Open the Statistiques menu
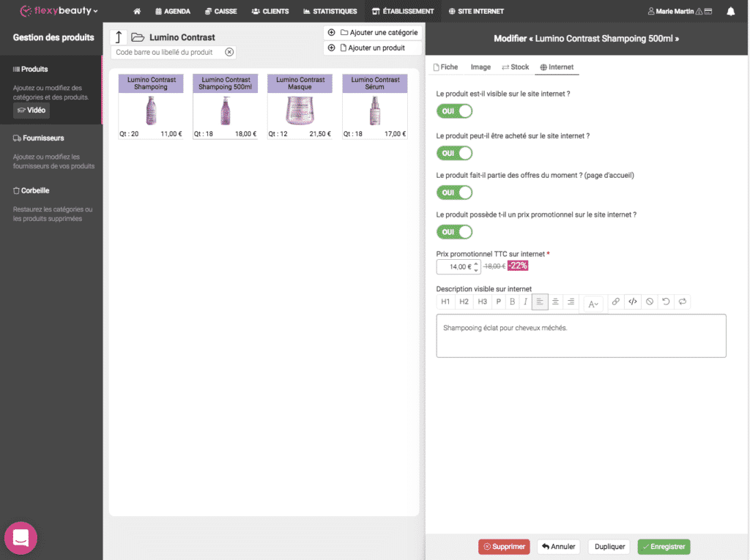The height and width of the screenshot is (560, 750). pyautogui.click(x=330, y=11)
